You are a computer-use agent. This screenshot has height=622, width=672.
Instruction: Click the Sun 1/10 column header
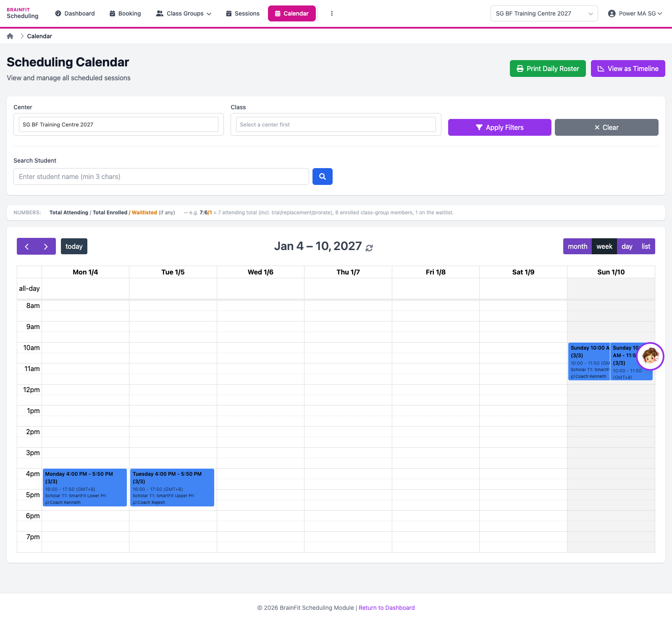611,272
